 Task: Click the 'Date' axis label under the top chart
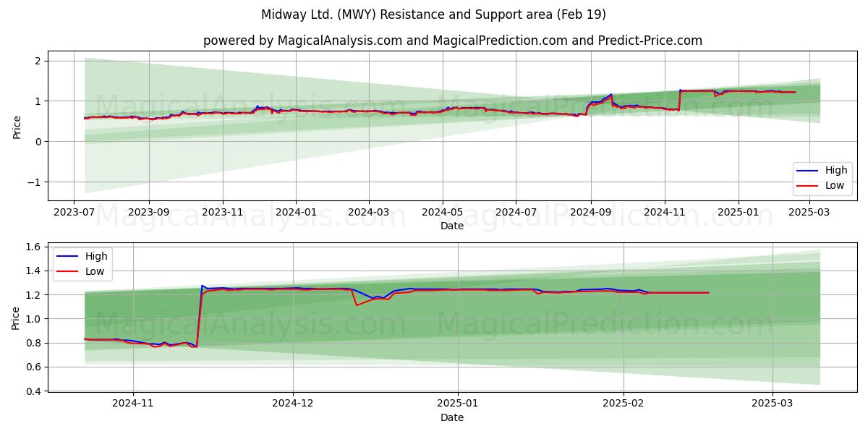(x=452, y=226)
